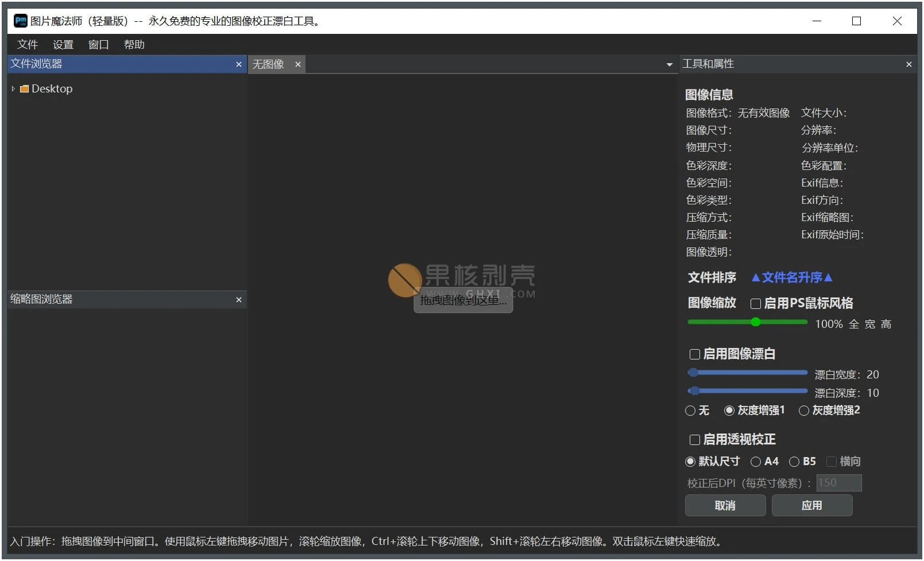The width and height of the screenshot is (924, 561).
Task: Open the 设置 menu
Action: [63, 44]
